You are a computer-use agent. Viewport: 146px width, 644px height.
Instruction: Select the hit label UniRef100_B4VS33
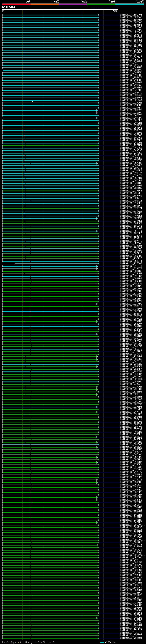click(131, 151)
